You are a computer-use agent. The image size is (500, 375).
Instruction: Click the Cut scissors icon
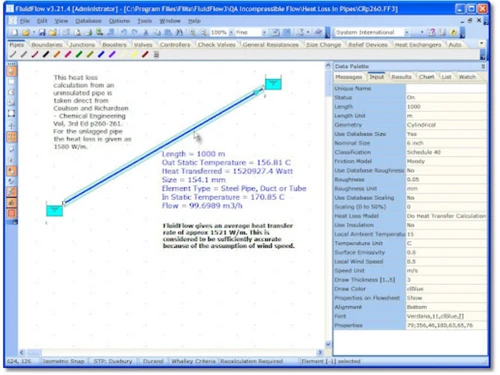coord(146,32)
